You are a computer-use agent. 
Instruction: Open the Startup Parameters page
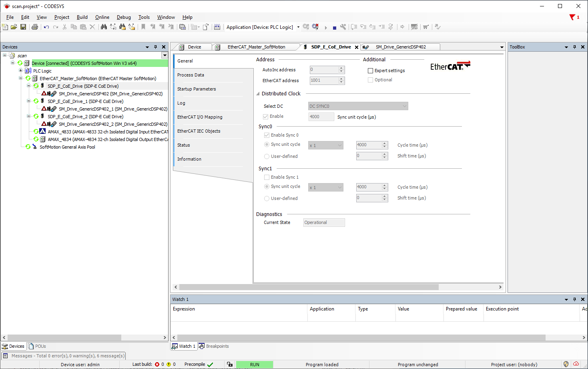pyautogui.click(x=197, y=89)
